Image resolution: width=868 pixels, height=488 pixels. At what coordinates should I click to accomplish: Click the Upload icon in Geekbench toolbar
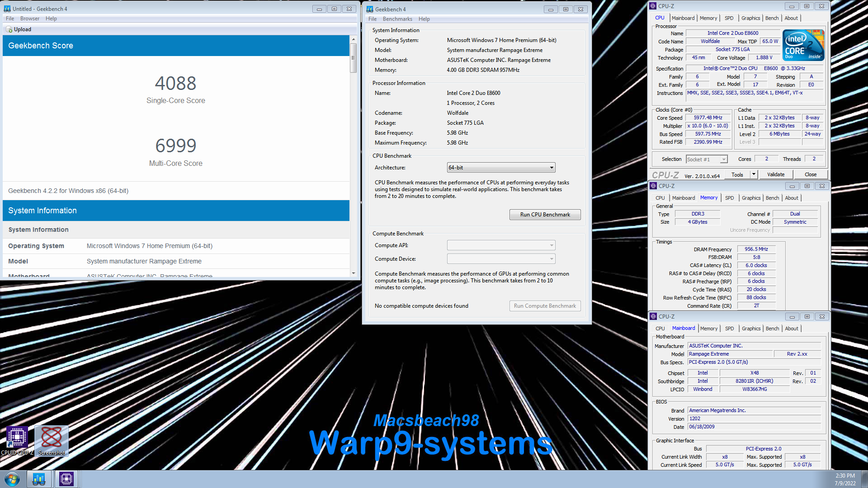(x=9, y=29)
